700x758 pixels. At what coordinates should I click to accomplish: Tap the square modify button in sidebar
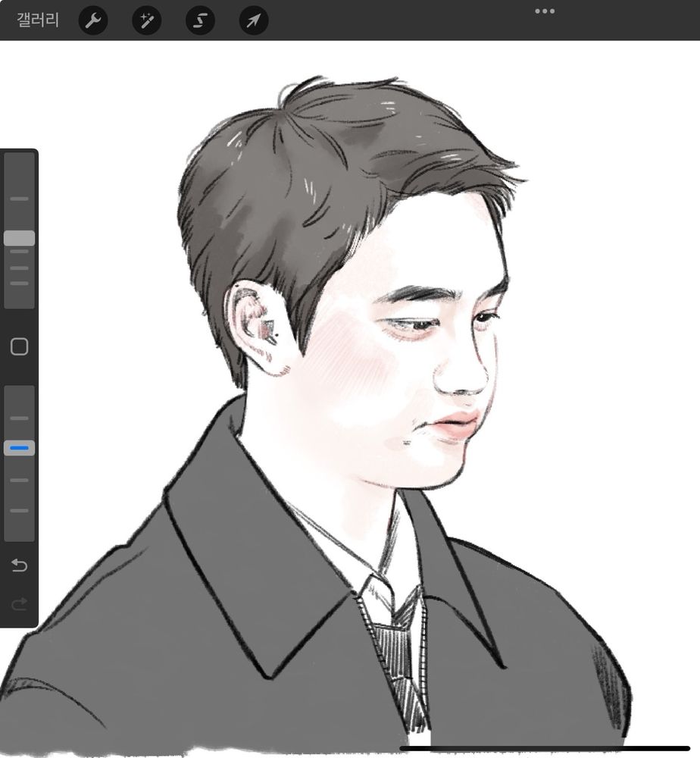20,346
